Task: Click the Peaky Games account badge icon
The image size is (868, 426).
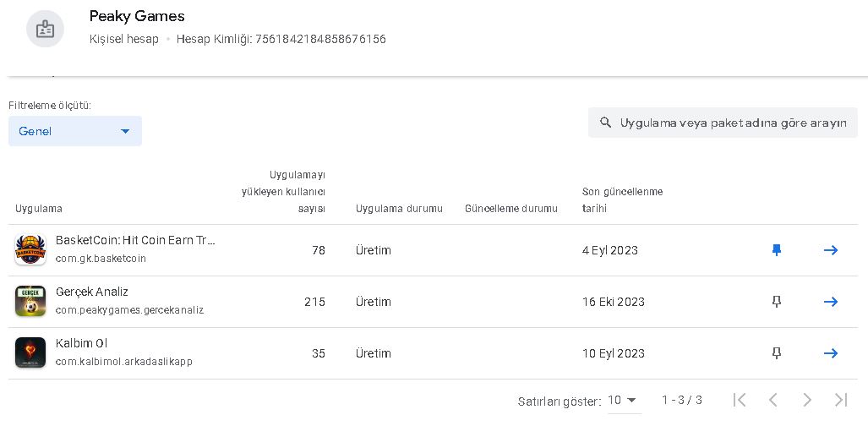Action: pyautogui.click(x=46, y=29)
